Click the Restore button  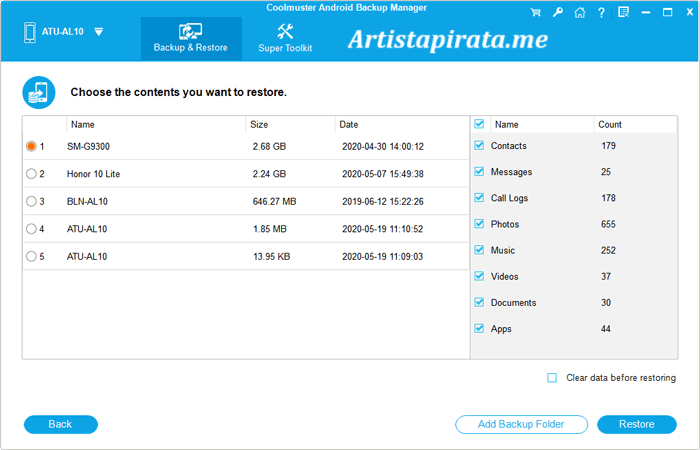click(x=637, y=424)
